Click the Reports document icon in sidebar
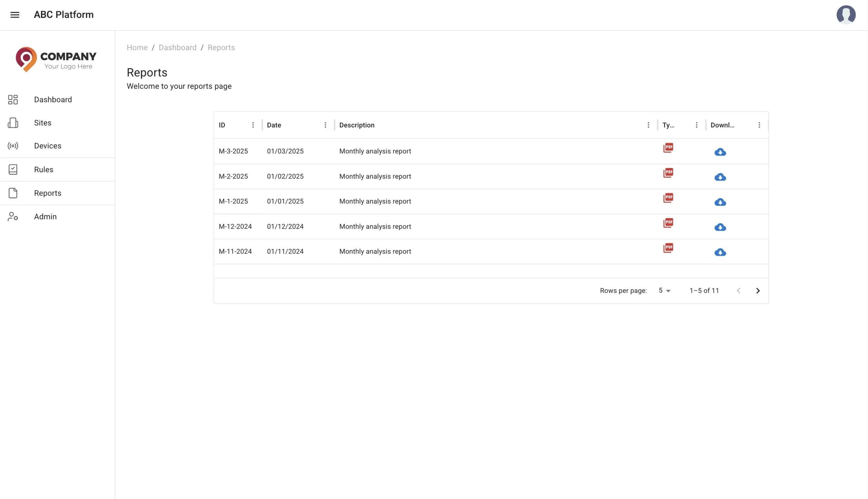 coord(13,193)
